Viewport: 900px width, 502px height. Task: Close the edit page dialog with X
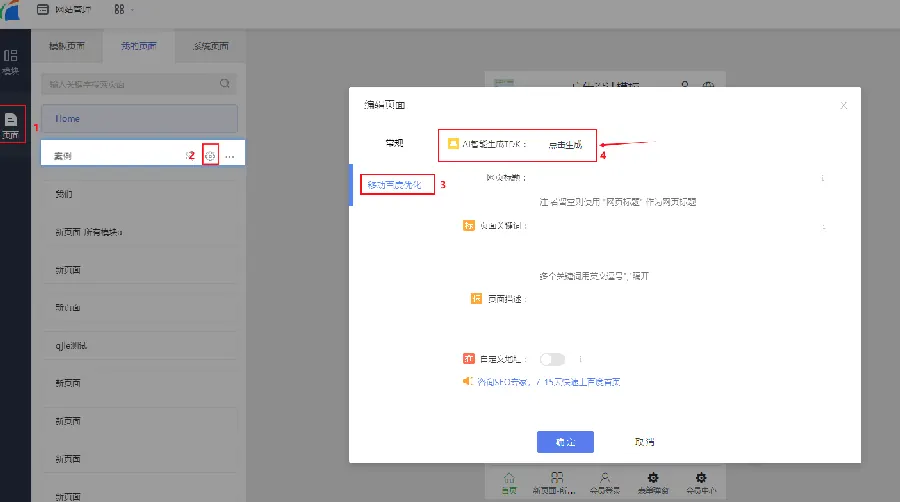843,106
